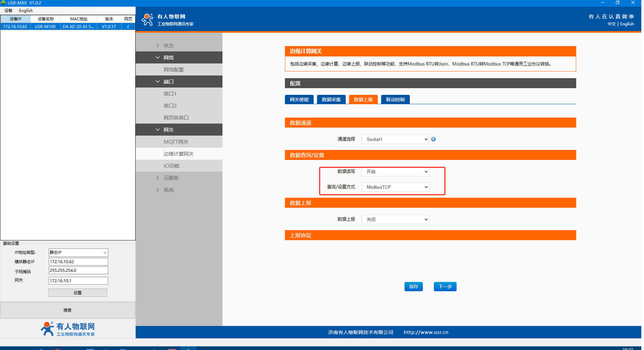Switch to the 数据采集 tab
Image resolution: width=644 pixels, height=350 pixels.
(331, 100)
